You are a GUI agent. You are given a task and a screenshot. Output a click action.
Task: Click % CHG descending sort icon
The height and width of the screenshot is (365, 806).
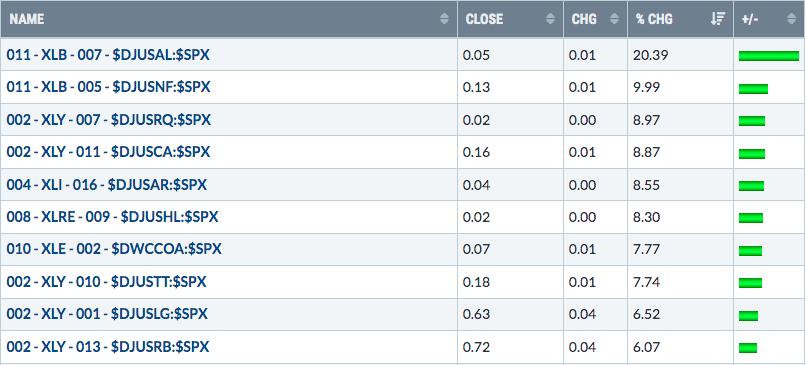pyautogui.click(x=718, y=19)
